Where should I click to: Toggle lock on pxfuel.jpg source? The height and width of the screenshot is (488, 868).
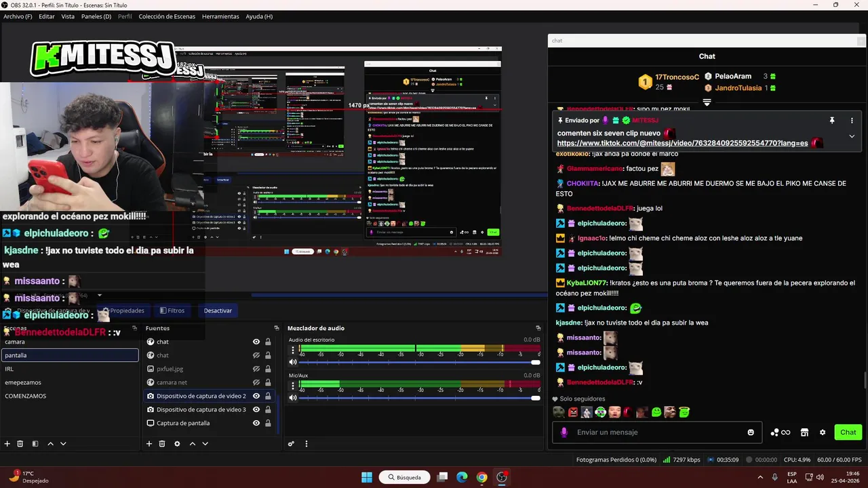(268, 369)
